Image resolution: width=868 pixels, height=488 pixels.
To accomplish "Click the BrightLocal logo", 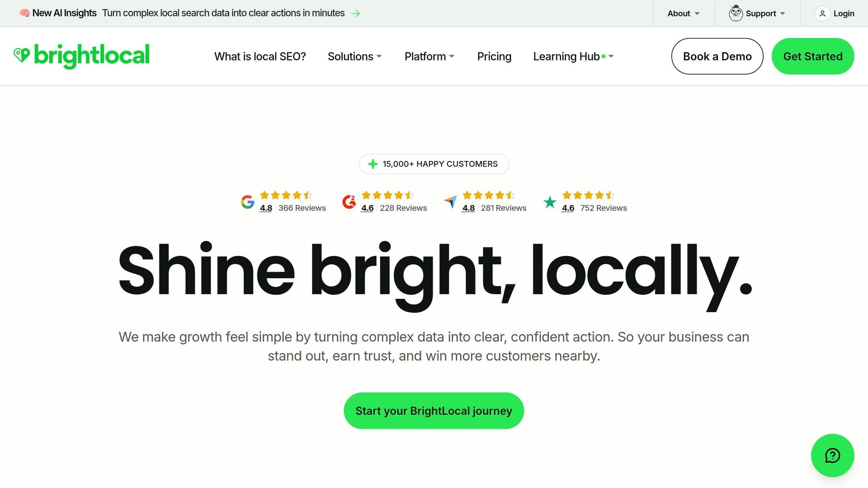I will (82, 55).
